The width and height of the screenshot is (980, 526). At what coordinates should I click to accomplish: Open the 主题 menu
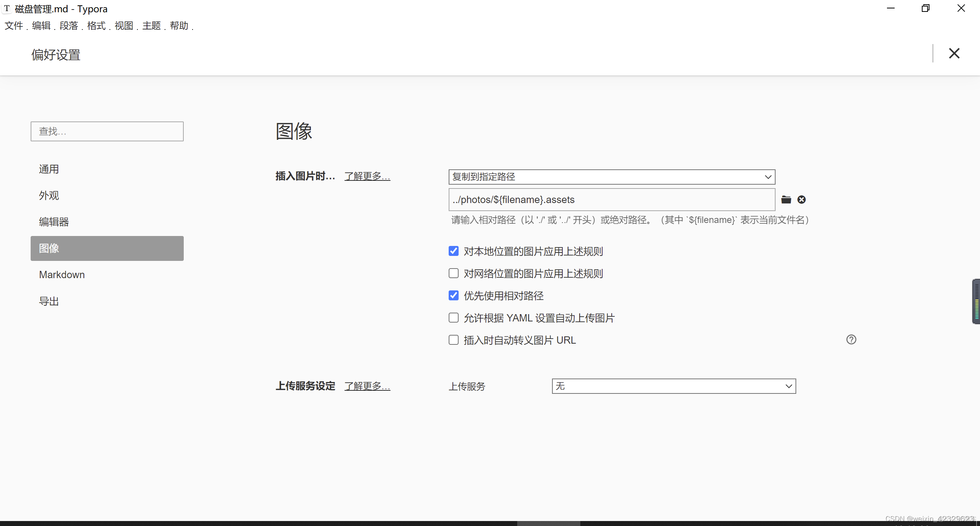[x=152, y=26]
